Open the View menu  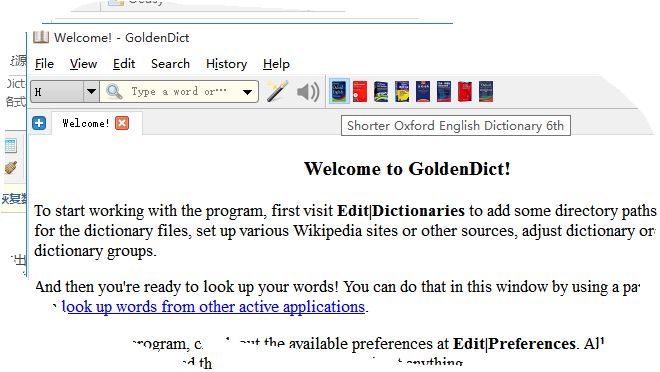(x=83, y=64)
